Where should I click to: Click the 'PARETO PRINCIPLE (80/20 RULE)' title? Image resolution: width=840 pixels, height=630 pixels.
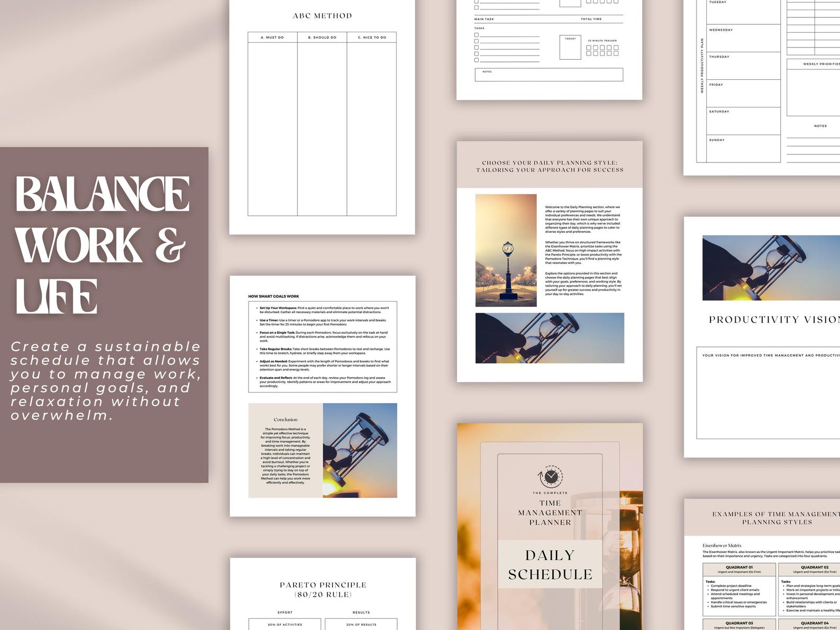pyautogui.click(x=323, y=590)
